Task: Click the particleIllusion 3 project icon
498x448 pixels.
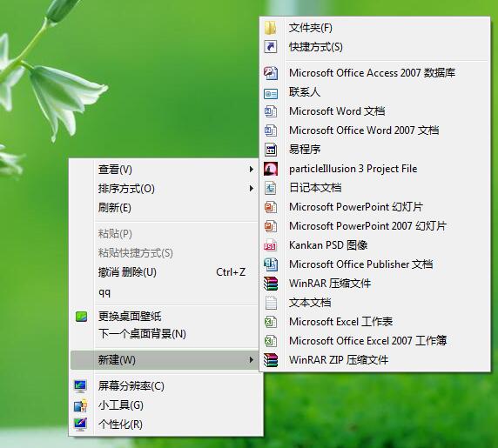Action: (x=271, y=169)
